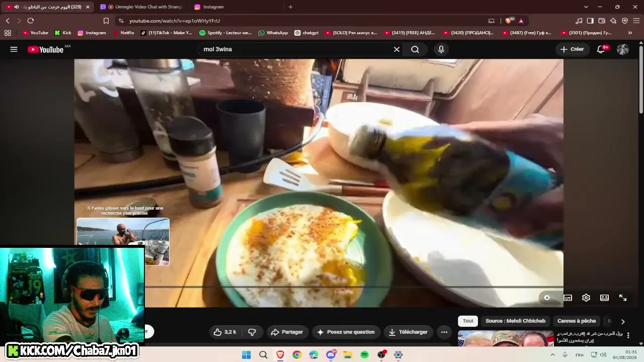
Task: Open Brave Shields lion icon
Action: [x=508, y=21]
